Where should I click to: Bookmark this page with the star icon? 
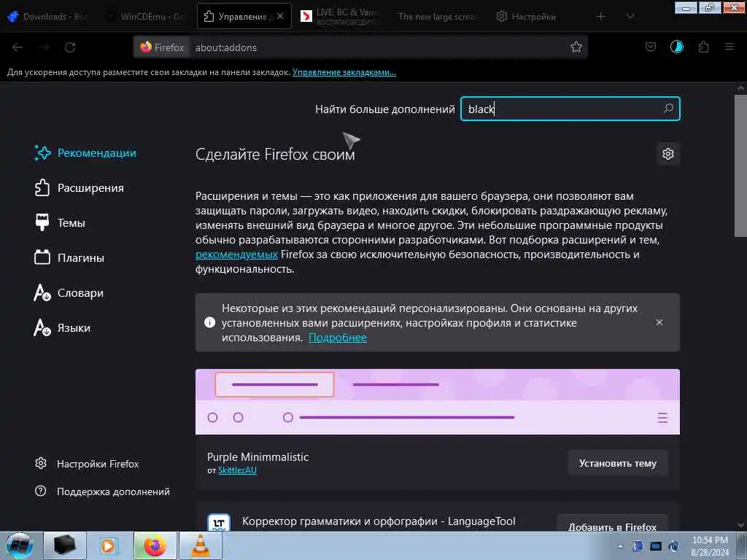(x=576, y=47)
